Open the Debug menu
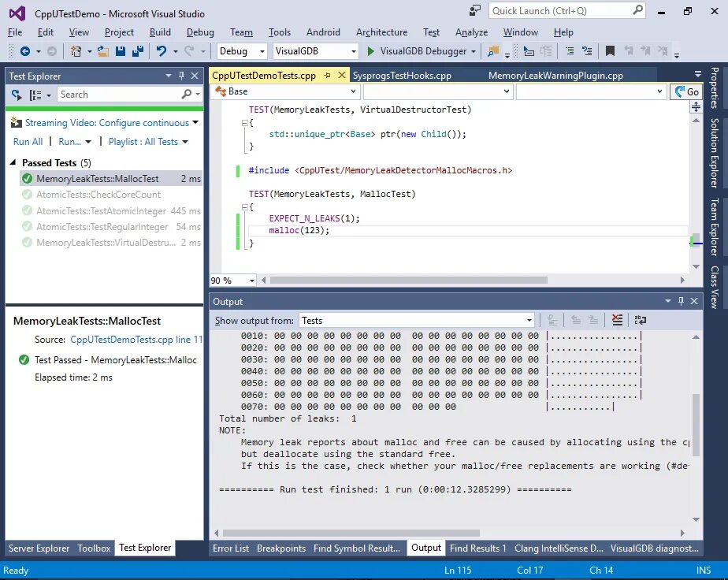Screen dimensions: 728x580 click(x=200, y=32)
